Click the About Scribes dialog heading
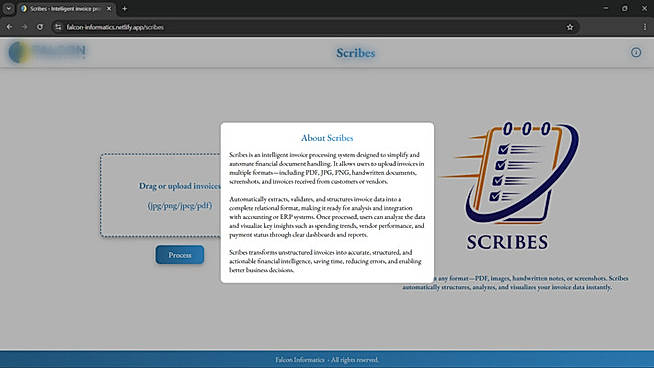Viewport: 654px width, 368px height. (327, 138)
